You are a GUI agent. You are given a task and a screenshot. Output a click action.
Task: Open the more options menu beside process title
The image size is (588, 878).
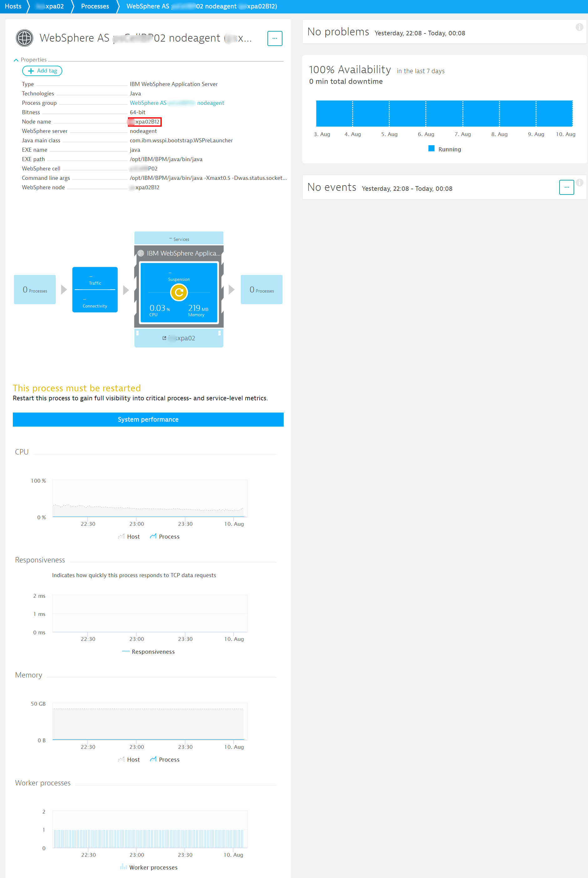click(x=275, y=38)
